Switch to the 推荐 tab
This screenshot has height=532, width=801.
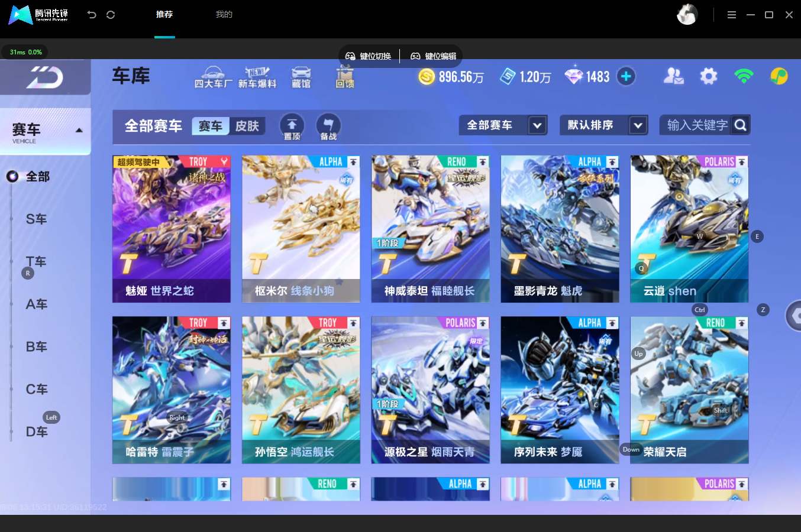pyautogui.click(x=164, y=15)
